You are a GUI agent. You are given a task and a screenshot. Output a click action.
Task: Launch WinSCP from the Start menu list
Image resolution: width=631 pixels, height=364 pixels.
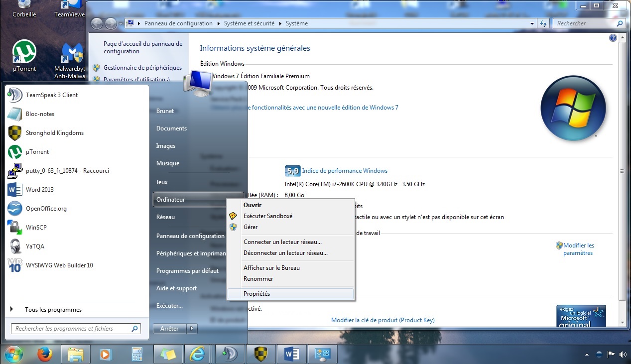[35, 228]
